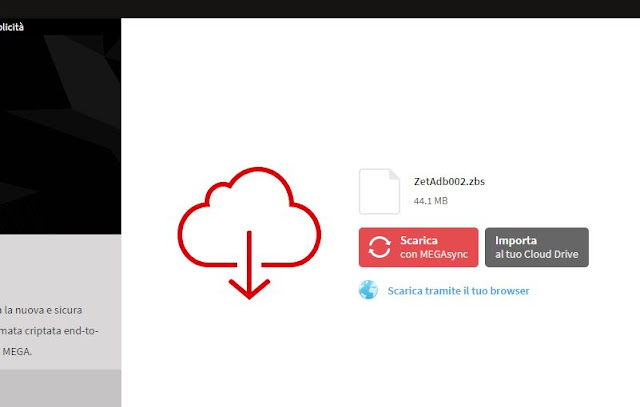Select the file name ZetAdb002.zbs
The height and width of the screenshot is (407, 640).
pos(449,182)
